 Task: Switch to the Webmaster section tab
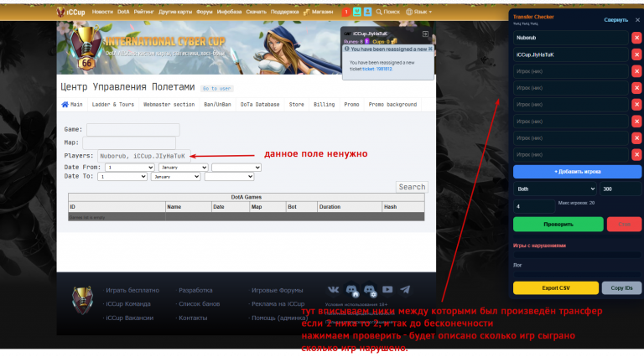click(169, 105)
